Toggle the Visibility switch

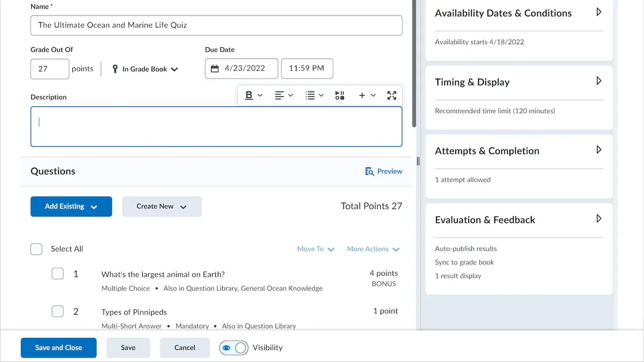[233, 348]
